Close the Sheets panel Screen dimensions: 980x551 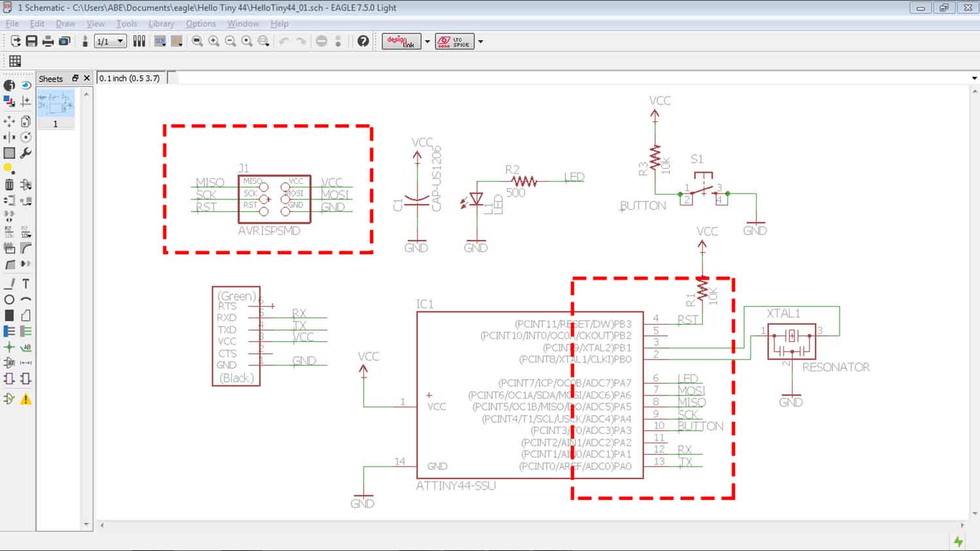pyautogui.click(x=86, y=78)
